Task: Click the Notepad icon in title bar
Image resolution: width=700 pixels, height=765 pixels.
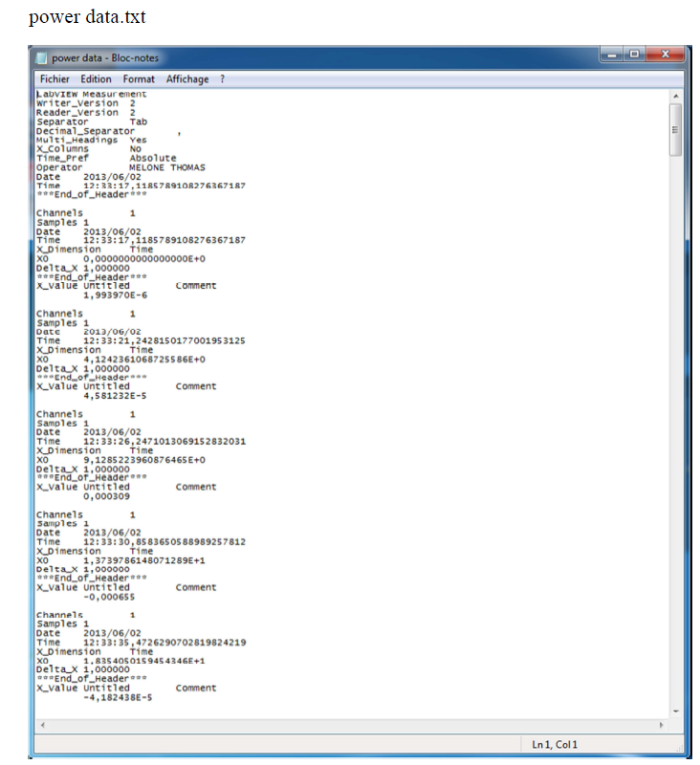Action: (42, 58)
